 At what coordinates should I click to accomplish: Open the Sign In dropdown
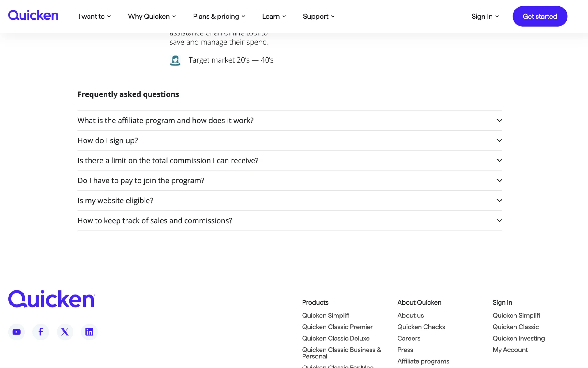[485, 17]
